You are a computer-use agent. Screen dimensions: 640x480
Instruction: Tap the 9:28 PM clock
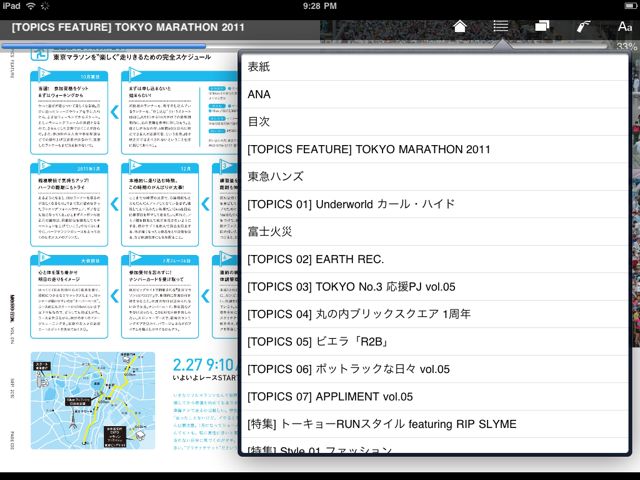point(320,6)
